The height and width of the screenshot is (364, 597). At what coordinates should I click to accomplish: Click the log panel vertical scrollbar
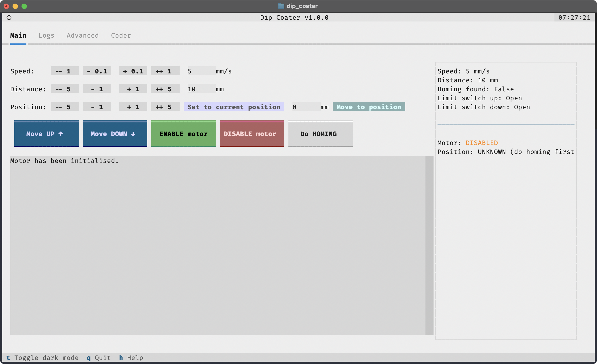[429, 245]
